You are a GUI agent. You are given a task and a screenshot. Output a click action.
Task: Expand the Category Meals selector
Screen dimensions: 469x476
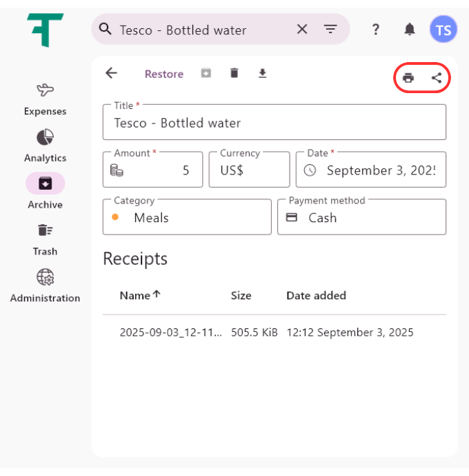[187, 217]
